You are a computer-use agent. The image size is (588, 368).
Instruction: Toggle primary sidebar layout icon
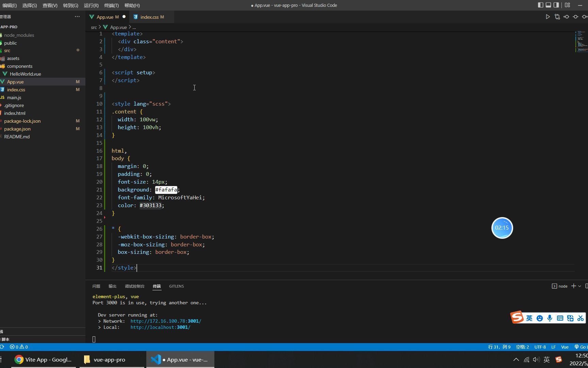tap(540, 5)
